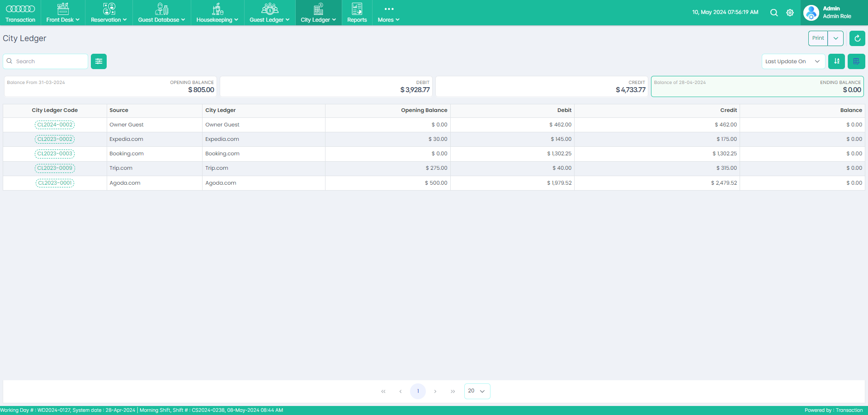This screenshot has height=415, width=868.
Task: Open the Transaction home logo
Action: coord(20,13)
